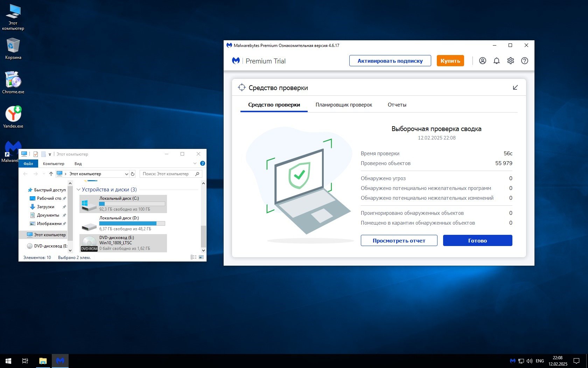This screenshot has width=588, height=368.
Task: Click navigation pane scrollbar down arrow
Action: pos(70,250)
